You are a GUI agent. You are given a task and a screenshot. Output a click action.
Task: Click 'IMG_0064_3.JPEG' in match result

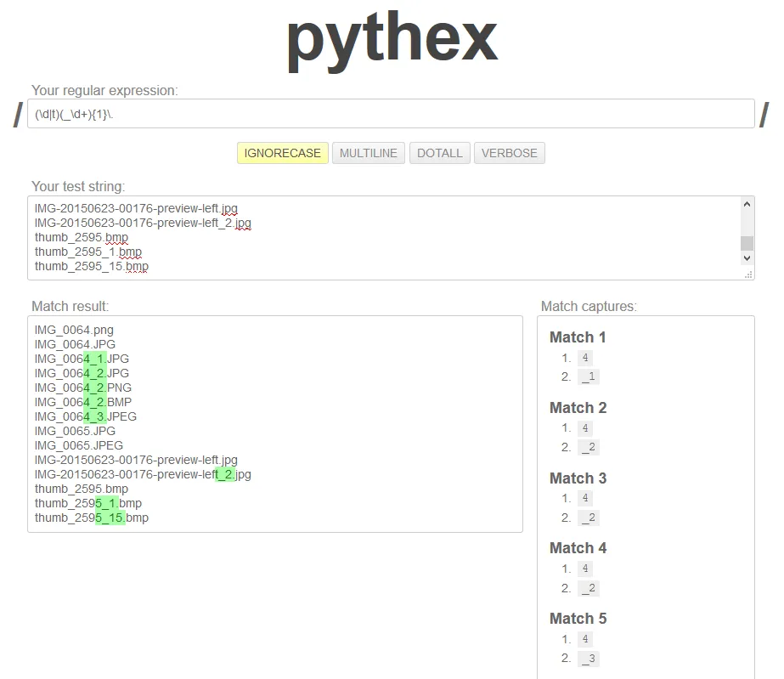[x=86, y=416]
